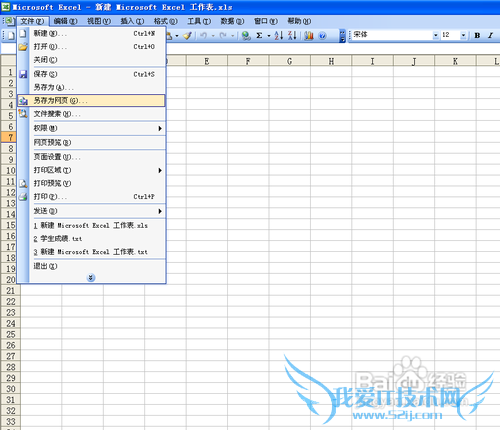Select column F header

click(x=248, y=61)
